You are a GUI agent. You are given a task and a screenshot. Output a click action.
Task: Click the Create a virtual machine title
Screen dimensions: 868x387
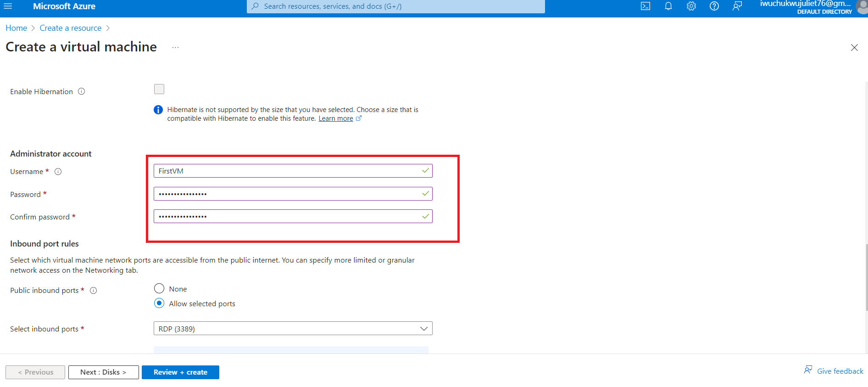(81, 47)
